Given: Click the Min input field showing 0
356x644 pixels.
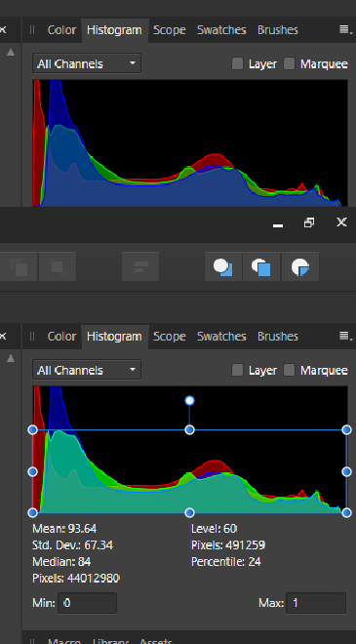Looking at the screenshot, I should pos(87,603).
